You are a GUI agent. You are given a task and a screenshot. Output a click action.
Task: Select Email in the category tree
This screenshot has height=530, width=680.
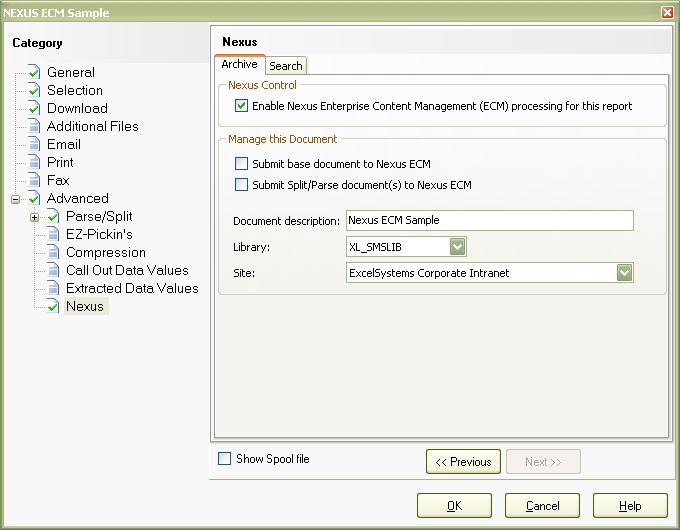point(64,144)
